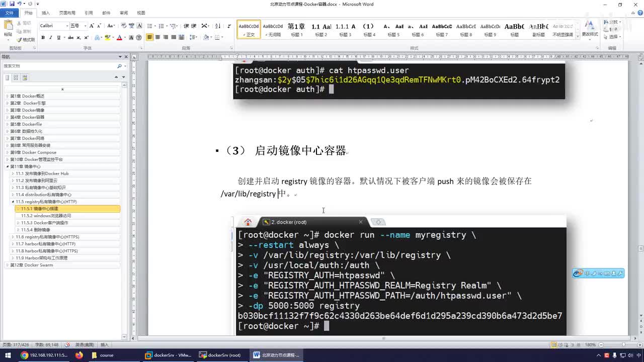Click the Increase Indent icon
644x362 pixels.
pyautogui.click(x=194, y=26)
